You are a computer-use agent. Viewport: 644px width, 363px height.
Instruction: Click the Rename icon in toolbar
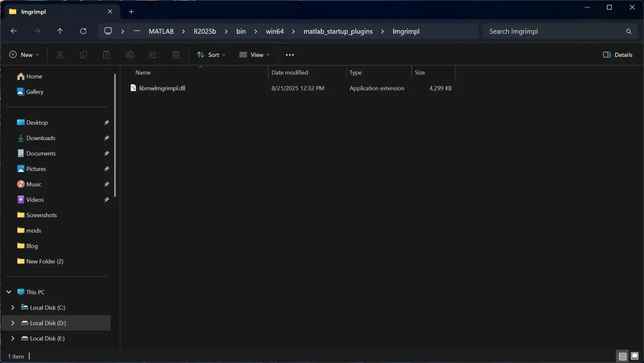pyautogui.click(x=129, y=55)
